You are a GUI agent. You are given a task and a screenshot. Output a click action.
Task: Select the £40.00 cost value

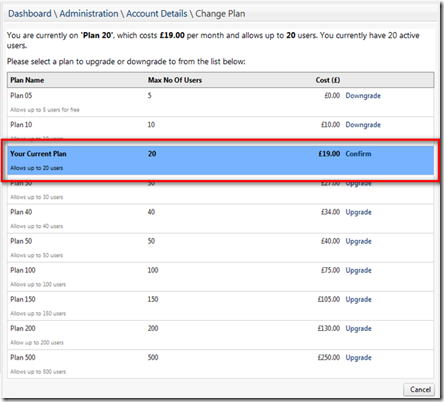pyautogui.click(x=330, y=241)
